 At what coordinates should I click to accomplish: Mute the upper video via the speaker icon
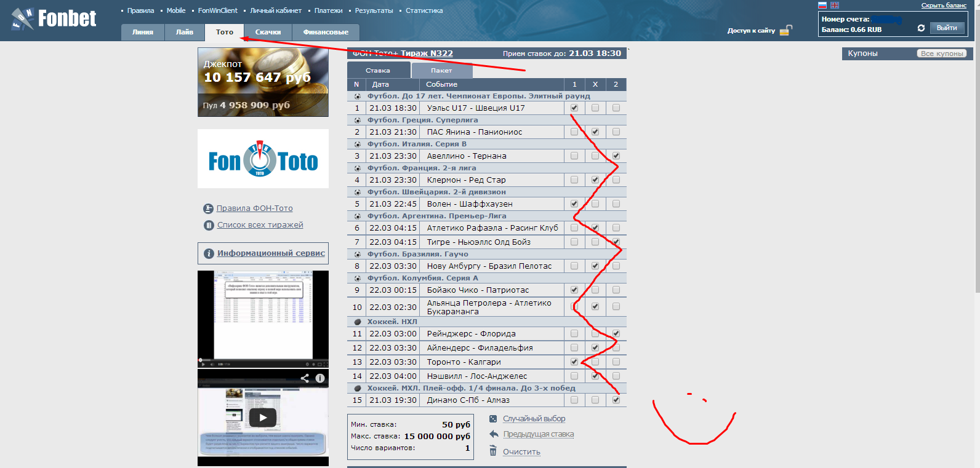pos(211,364)
